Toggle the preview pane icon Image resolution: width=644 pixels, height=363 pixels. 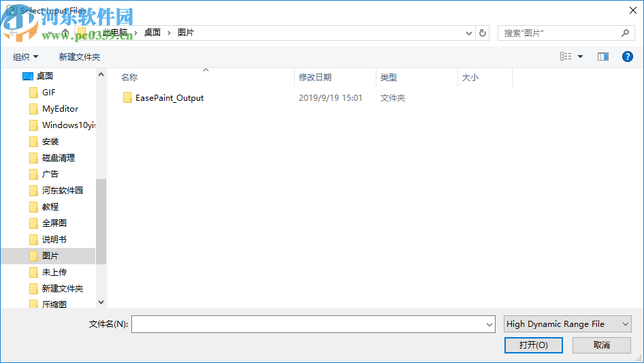(603, 57)
